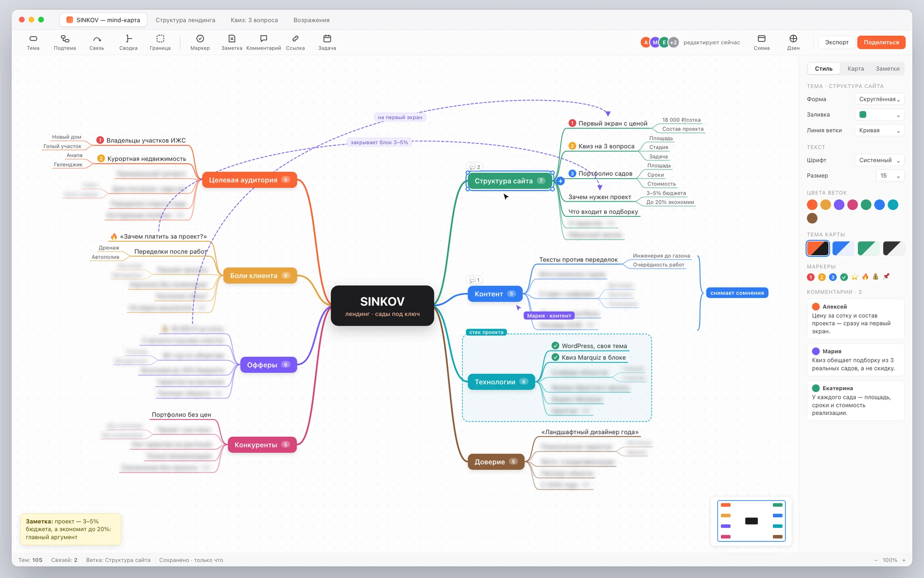Open the Структура лендинга document tab
Viewport: 924px width, 578px height.
[185, 20]
